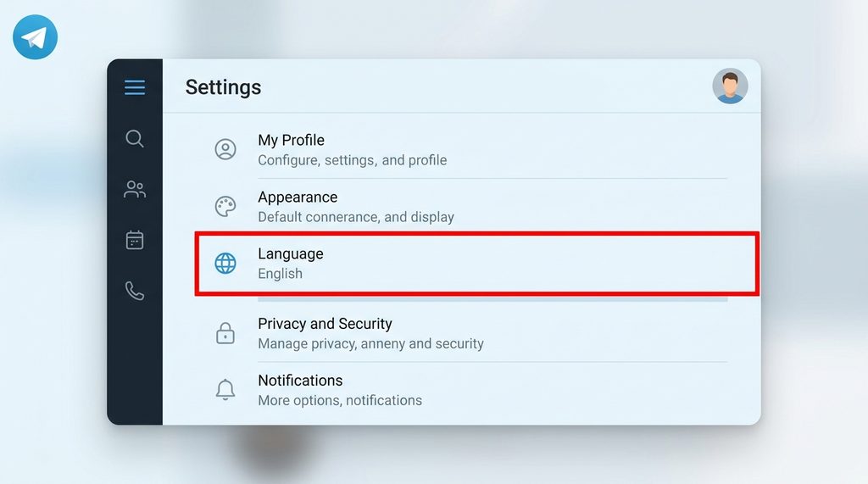
Task: Select the Language menu entry
Action: point(291,253)
